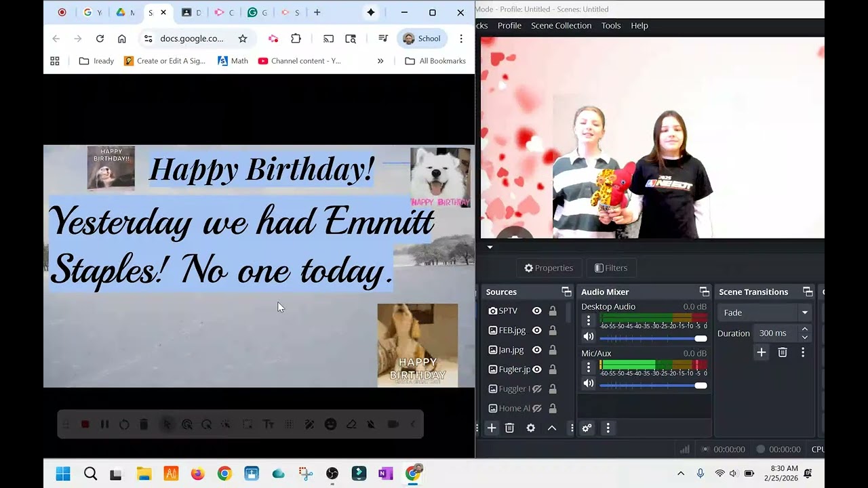The height and width of the screenshot is (488, 868).
Task: Select the text tool on recorder toolbar
Action: coord(269,424)
